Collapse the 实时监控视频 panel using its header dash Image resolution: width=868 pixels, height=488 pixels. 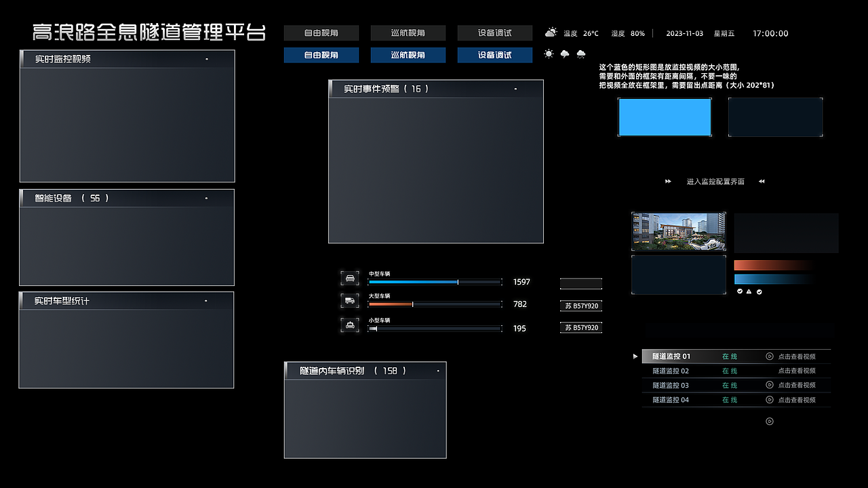pyautogui.click(x=207, y=59)
